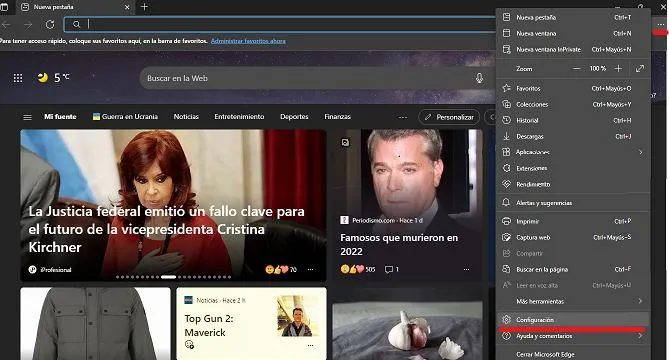669x360 pixels.
Task: Click the Imprimir printer icon
Action: tap(506, 221)
